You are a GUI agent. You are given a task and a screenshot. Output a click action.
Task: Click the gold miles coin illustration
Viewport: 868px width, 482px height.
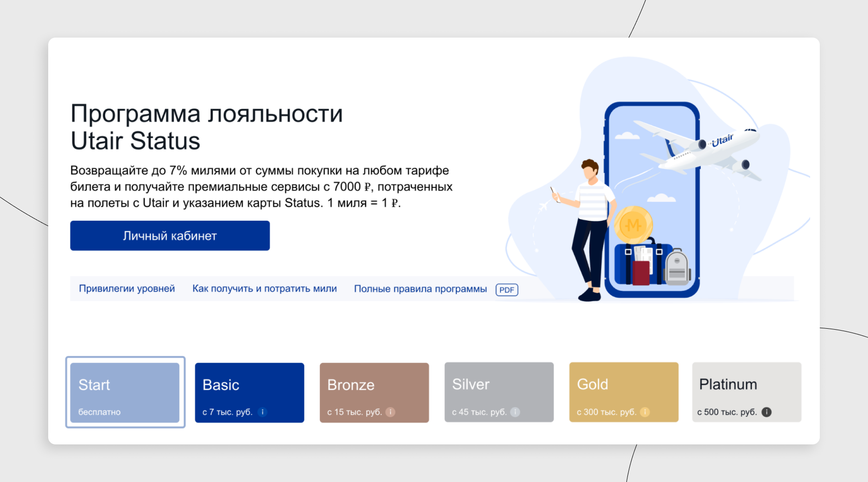pyautogui.click(x=633, y=225)
